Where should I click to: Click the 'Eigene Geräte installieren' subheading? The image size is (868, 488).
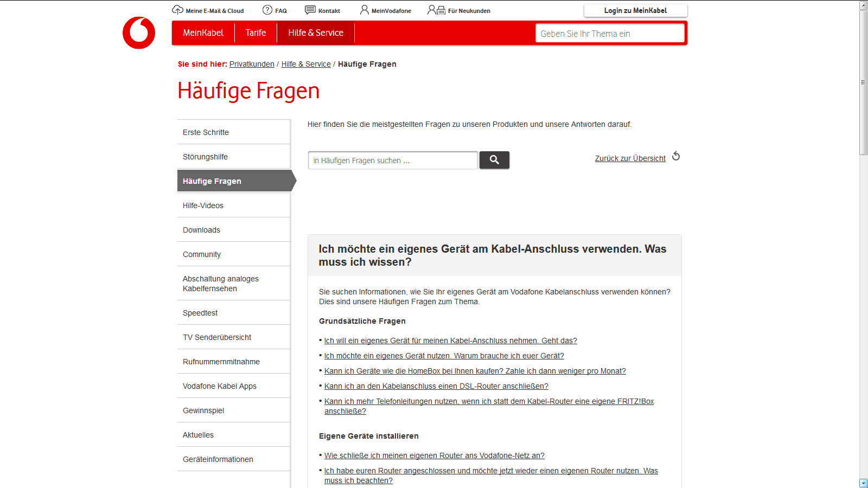[x=369, y=436]
